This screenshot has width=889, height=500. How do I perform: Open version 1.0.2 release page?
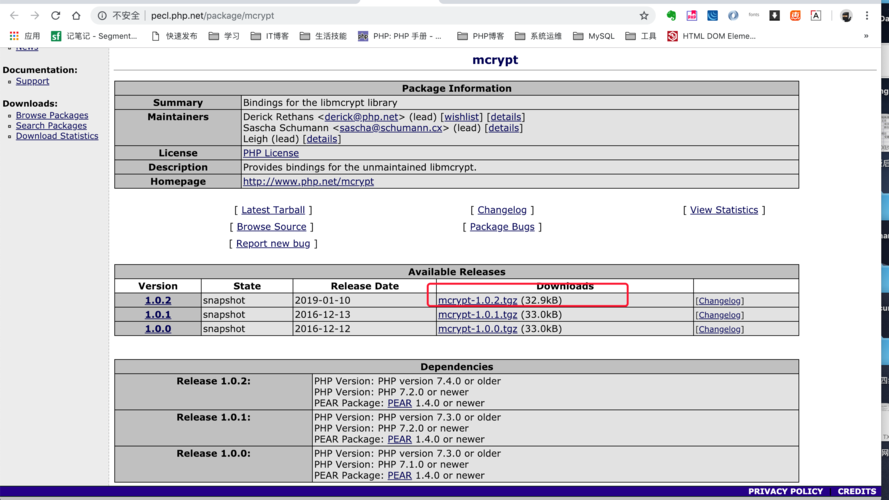[158, 300]
